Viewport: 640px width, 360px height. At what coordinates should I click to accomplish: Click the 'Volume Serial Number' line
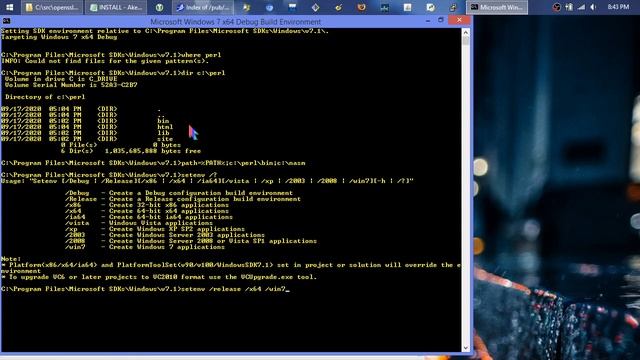click(x=71, y=85)
